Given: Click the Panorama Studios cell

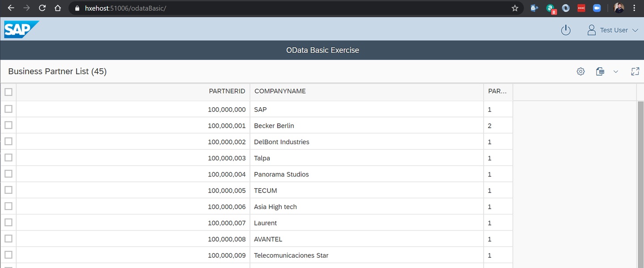Looking at the screenshot, I should (x=367, y=174).
